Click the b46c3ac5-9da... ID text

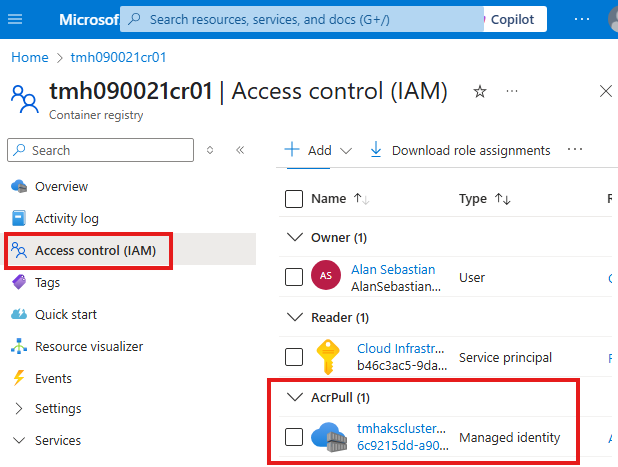[402, 365]
